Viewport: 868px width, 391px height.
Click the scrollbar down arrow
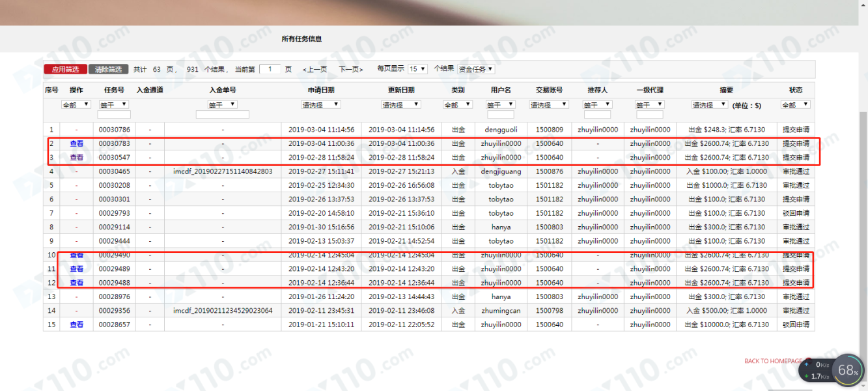pos(863,386)
